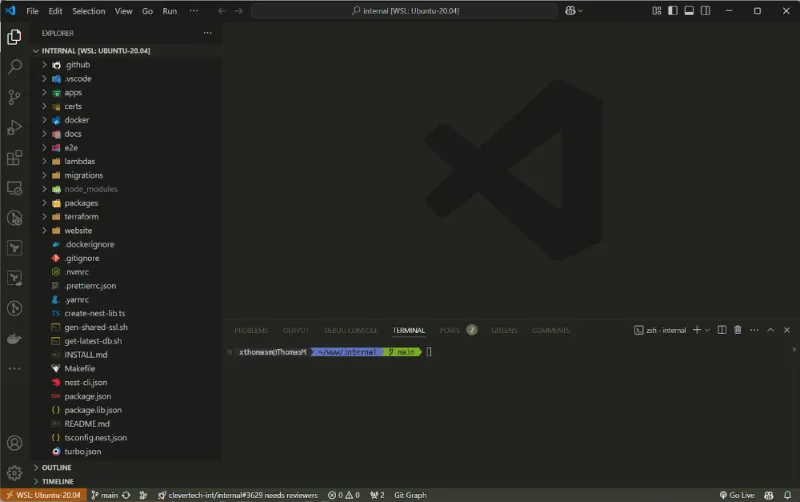Open the Remote Explorer view

(x=14, y=188)
